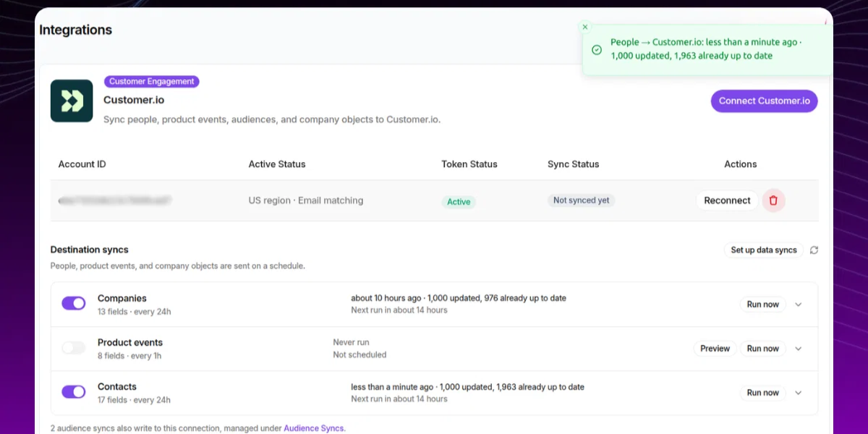Screen dimensions: 868x434
Task: Toggle the Companies sync switch off
Action: pos(74,304)
